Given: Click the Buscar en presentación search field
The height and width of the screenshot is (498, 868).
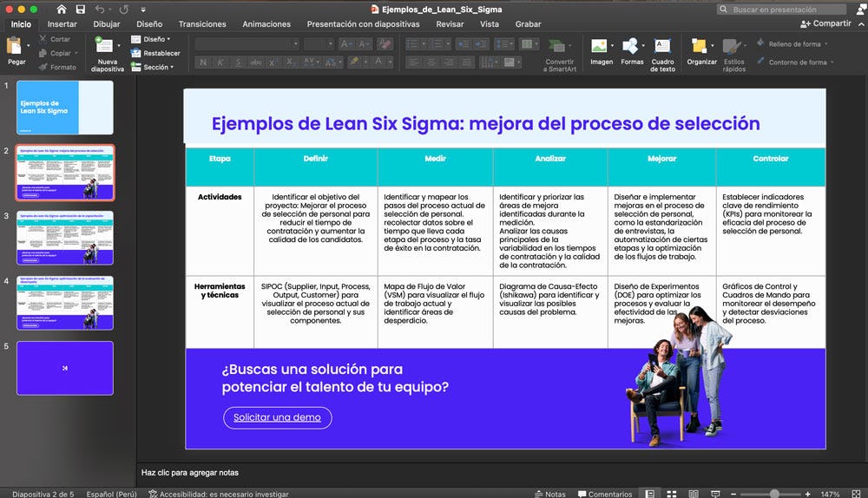Looking at the screenshot, I should point(782,10).
